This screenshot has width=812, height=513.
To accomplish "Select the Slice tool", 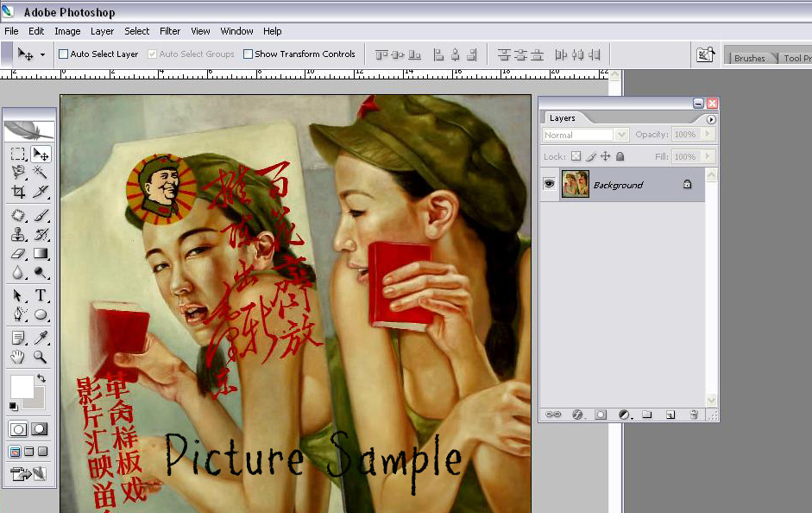I will tap(41, 192).
